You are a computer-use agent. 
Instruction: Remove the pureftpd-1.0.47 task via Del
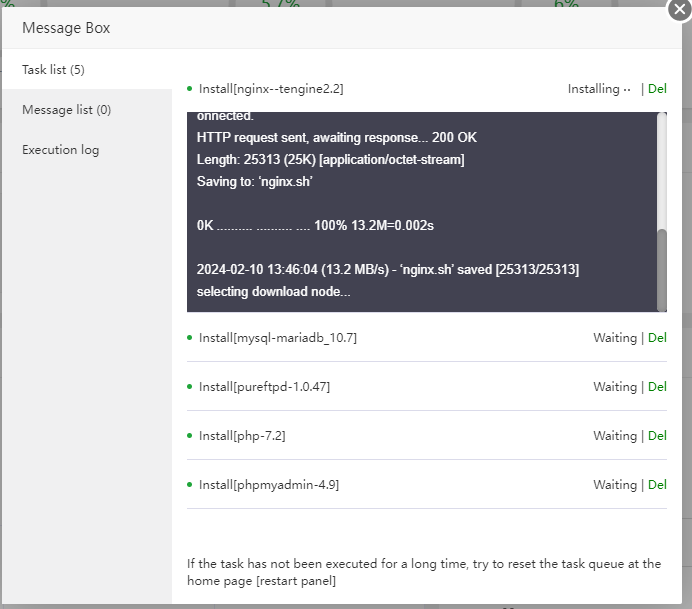tap(657, 387)
